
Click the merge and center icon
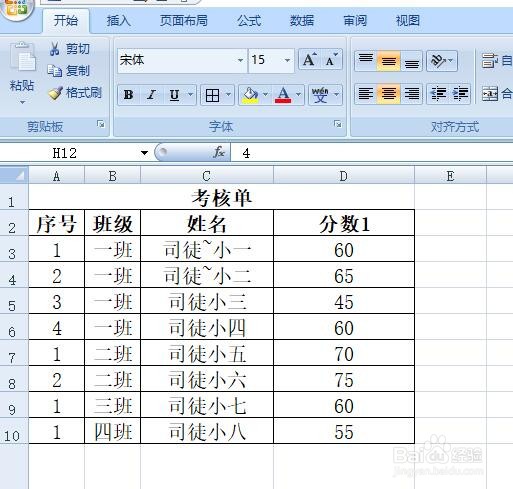490,94
